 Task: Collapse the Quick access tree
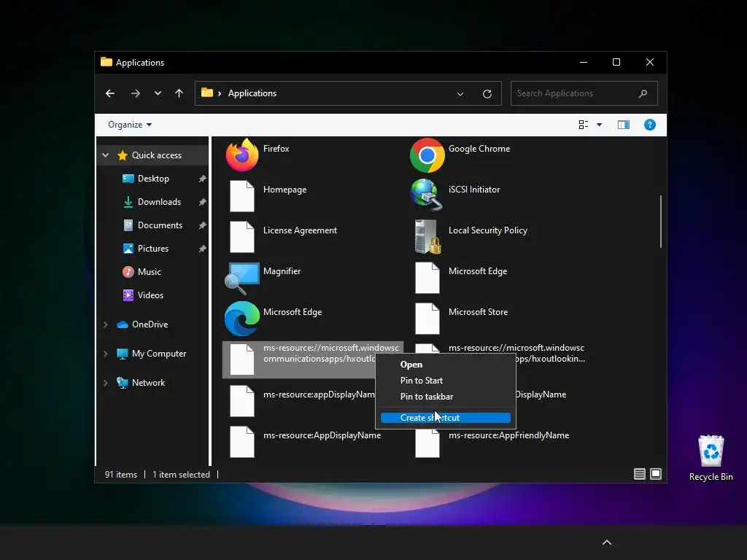(x=106, y=155)
